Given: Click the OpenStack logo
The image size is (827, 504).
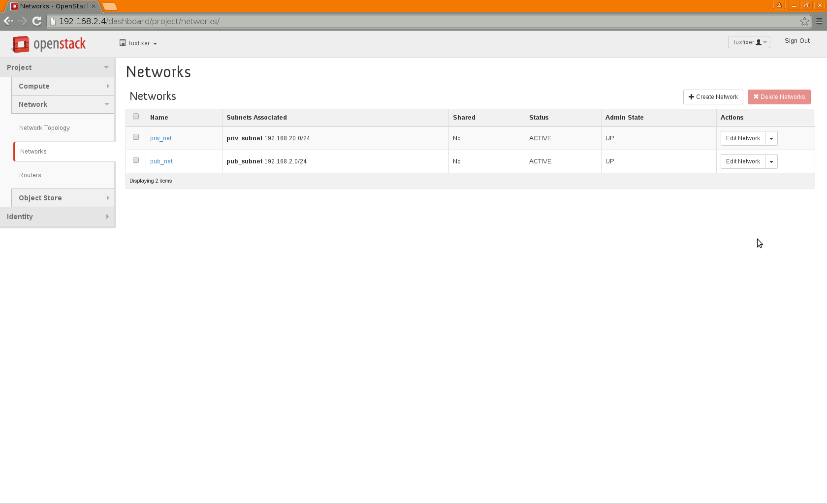Looking at the screenshot, I should pyautogui.click(x=49, y=44).
